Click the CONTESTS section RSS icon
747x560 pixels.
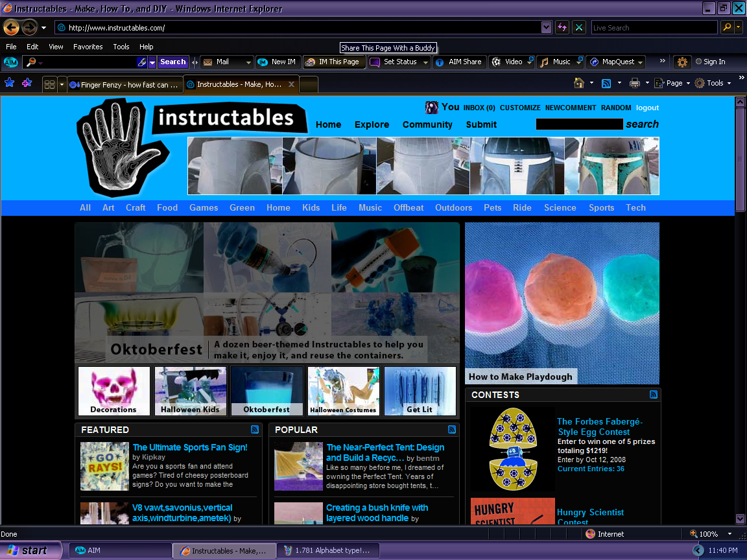point(653,394)
